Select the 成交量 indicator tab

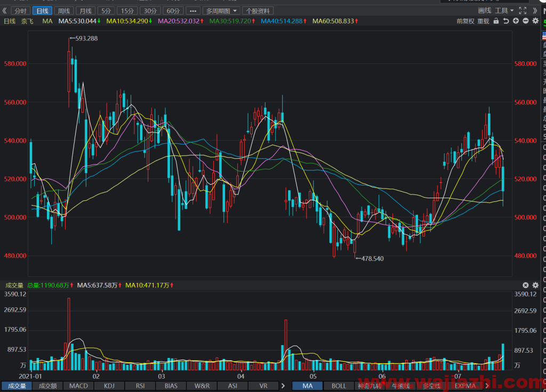click(x=17, y=386)
